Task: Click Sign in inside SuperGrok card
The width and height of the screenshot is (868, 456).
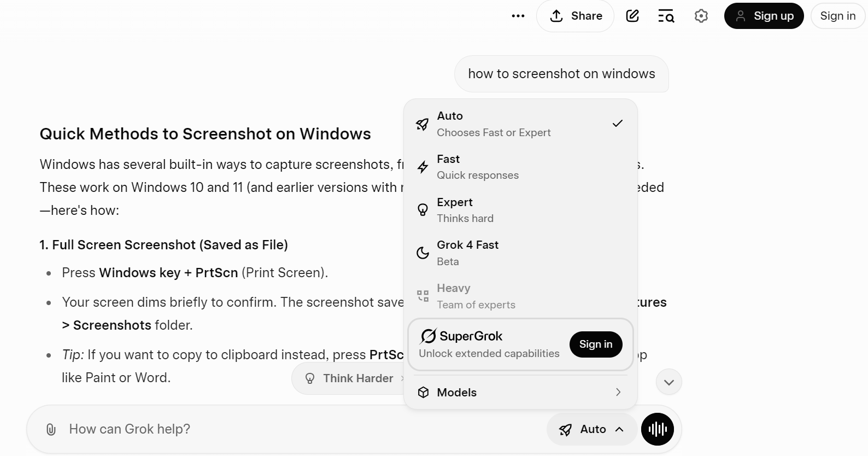Action: pos(596,344)
